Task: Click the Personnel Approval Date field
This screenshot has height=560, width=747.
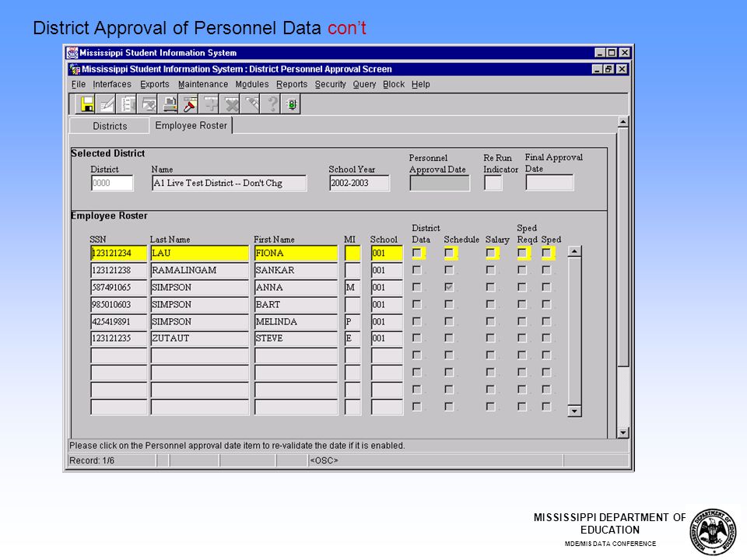Action: point(439,183)
